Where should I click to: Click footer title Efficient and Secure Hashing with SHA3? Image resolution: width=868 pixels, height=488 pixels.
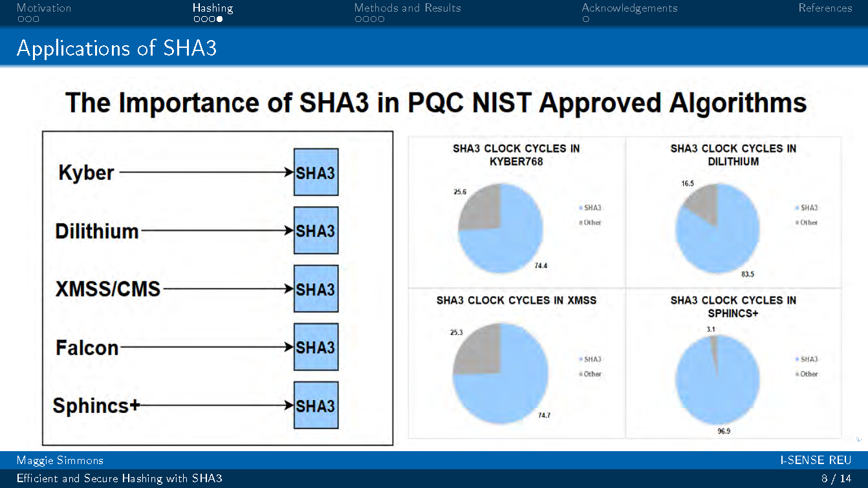120,478
